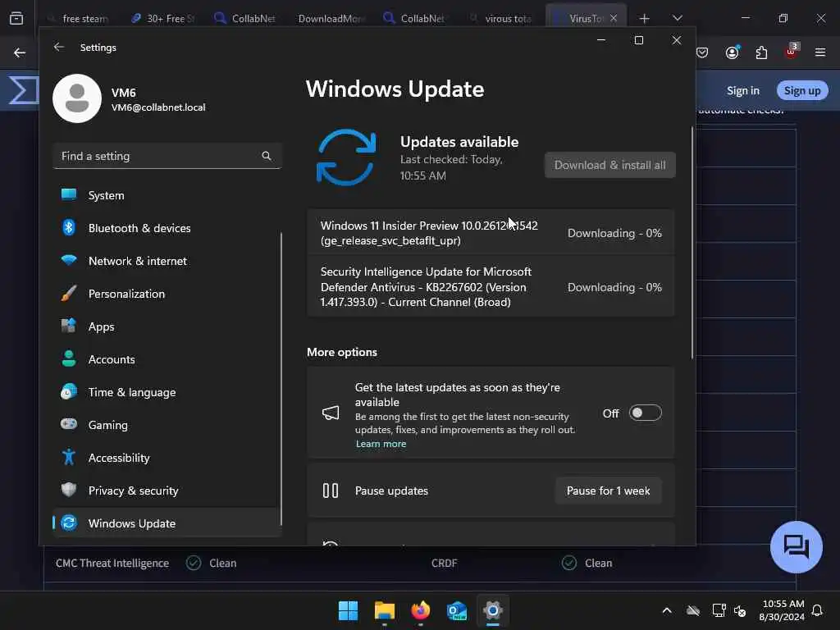The height and width of the screenshot is (630, 840).
Task: Open the Apps settings category
Action: pyautogui.click(x=167, y=326)
